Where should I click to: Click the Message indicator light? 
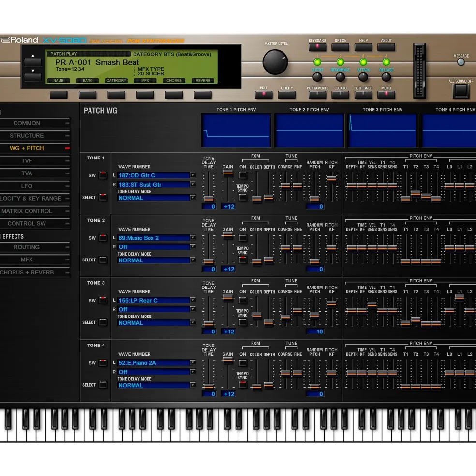click(x=461, y=62)
